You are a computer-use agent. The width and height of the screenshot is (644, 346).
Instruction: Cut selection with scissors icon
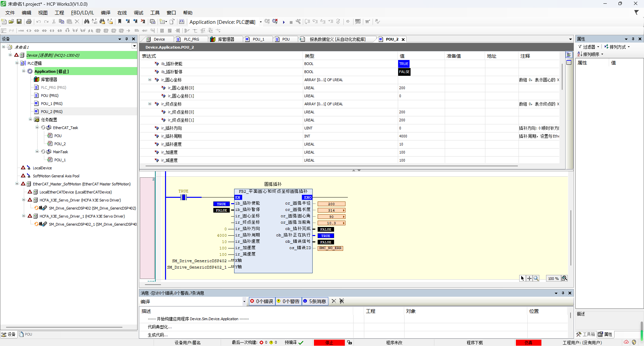click(x=54, y=21)
